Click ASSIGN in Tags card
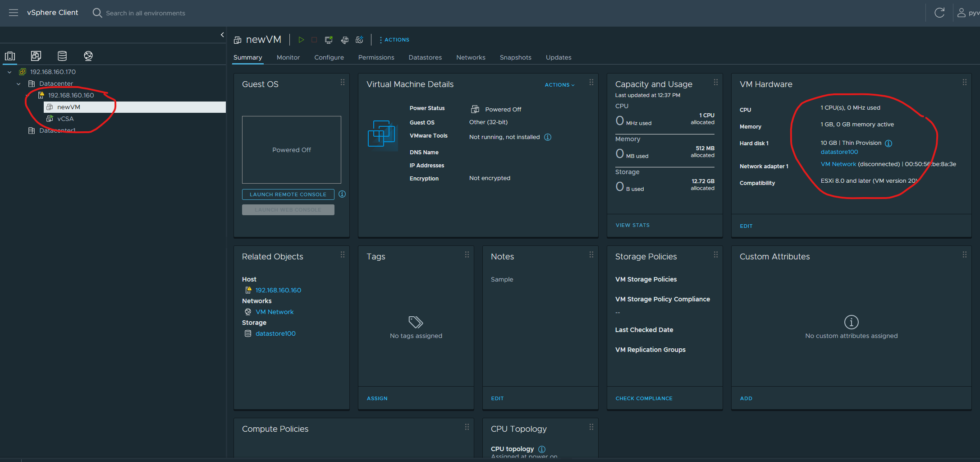The height and width of the screenshot is (462, 980). click(x=377, y=398)
